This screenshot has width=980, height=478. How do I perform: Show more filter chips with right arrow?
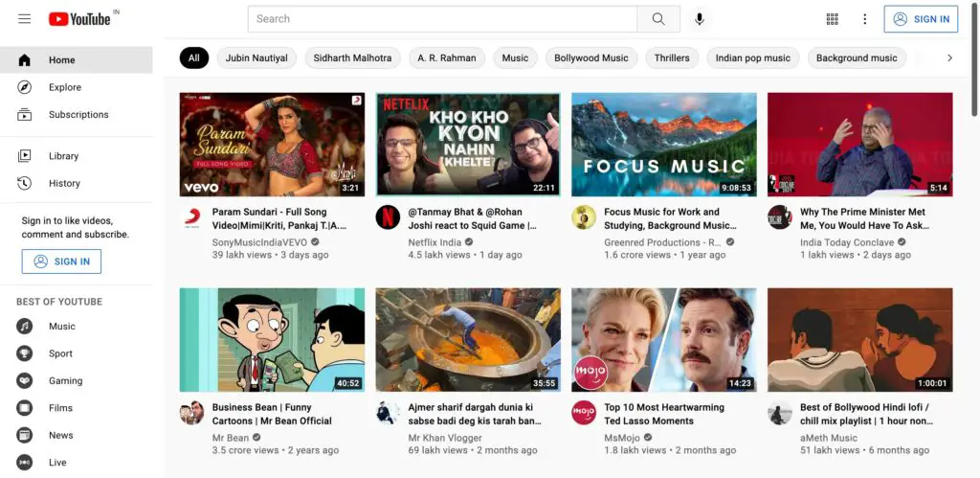click(x=949, y=58)
